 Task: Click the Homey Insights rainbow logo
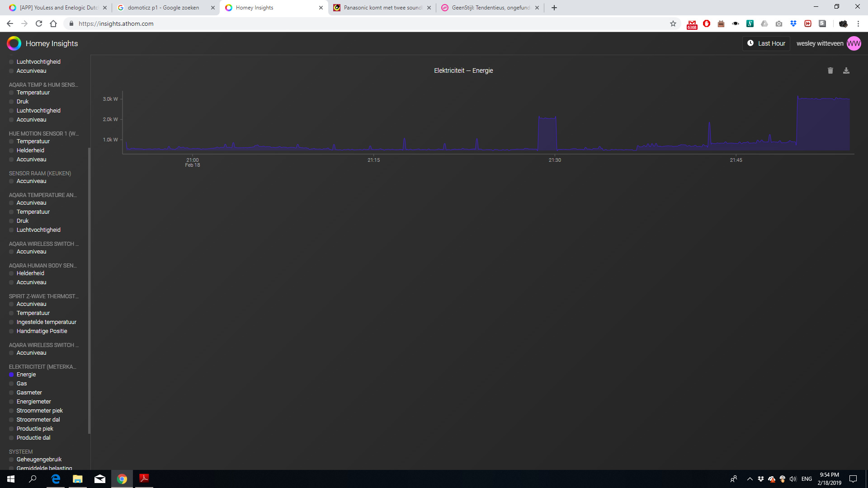14,43
